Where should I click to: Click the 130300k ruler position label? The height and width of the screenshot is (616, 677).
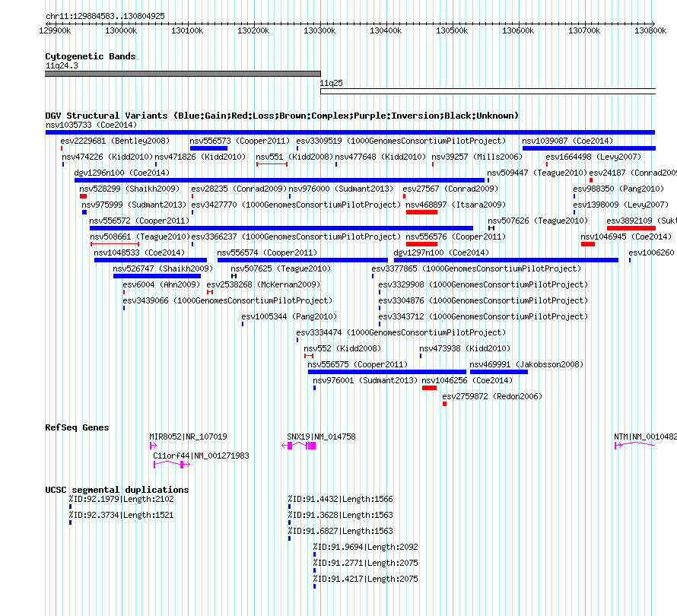pos(319,30)
